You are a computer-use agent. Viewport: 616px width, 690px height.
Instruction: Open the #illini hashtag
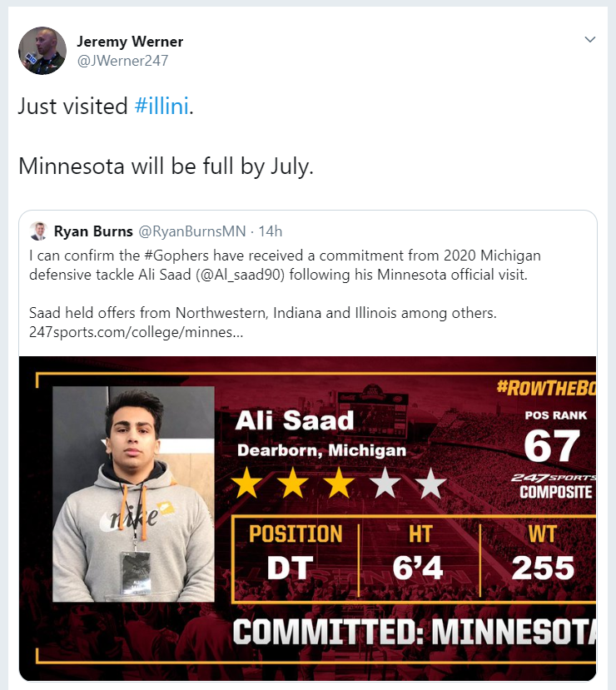click(x=161, y=107)
